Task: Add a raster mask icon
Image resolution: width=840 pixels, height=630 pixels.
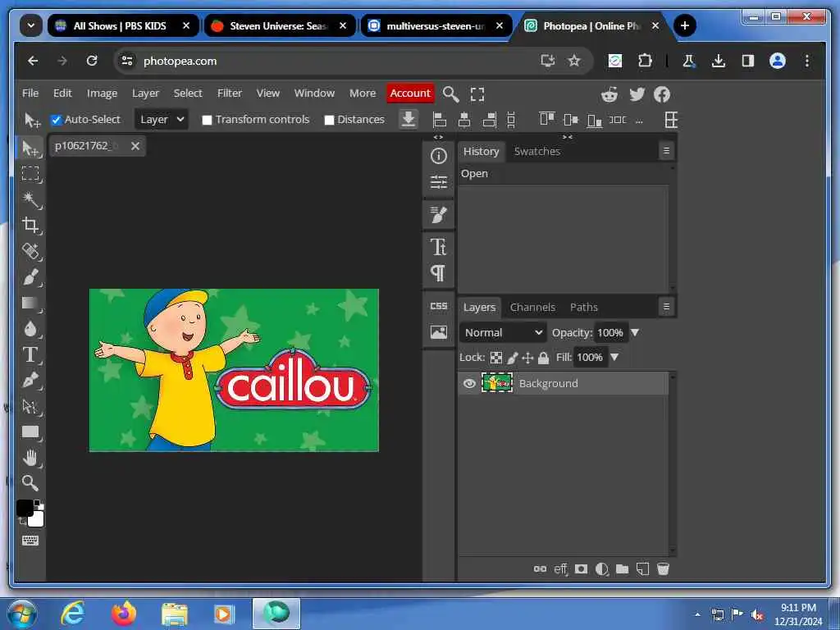Action: click(582, 569)
